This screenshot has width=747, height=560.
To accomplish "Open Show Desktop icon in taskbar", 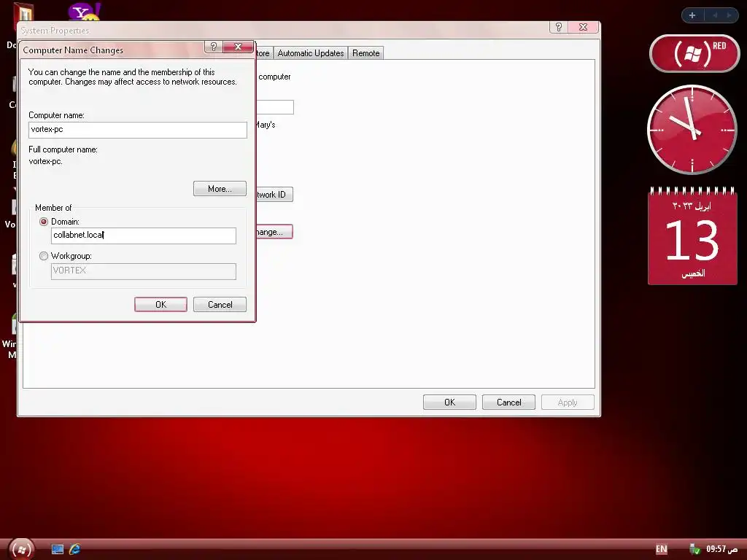I will [57, 549].
